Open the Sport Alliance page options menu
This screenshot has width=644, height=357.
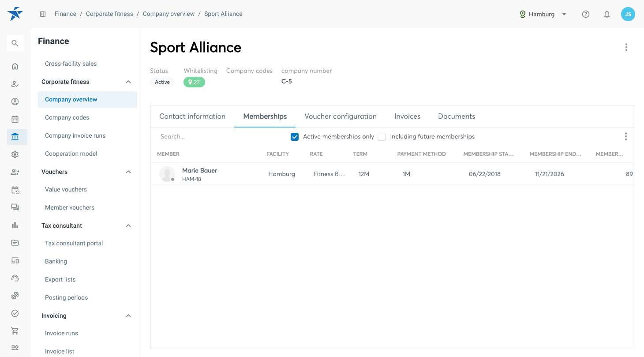[x=626, y=47]
